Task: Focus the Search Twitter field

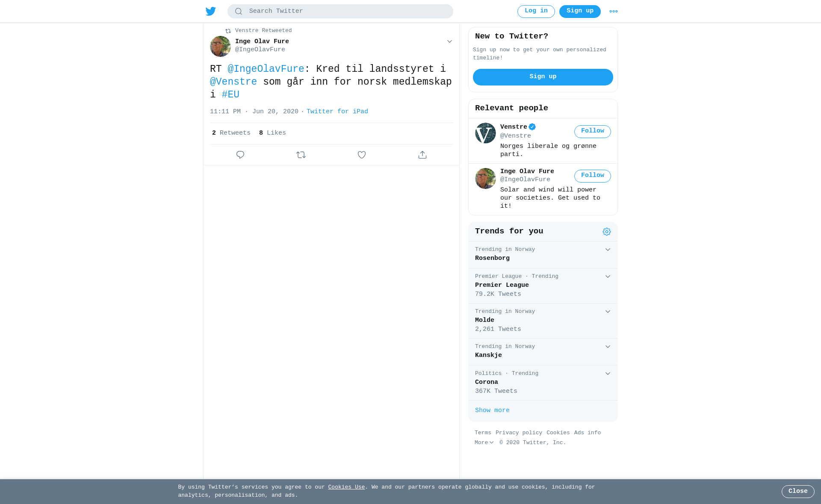Action: [340, 12]
